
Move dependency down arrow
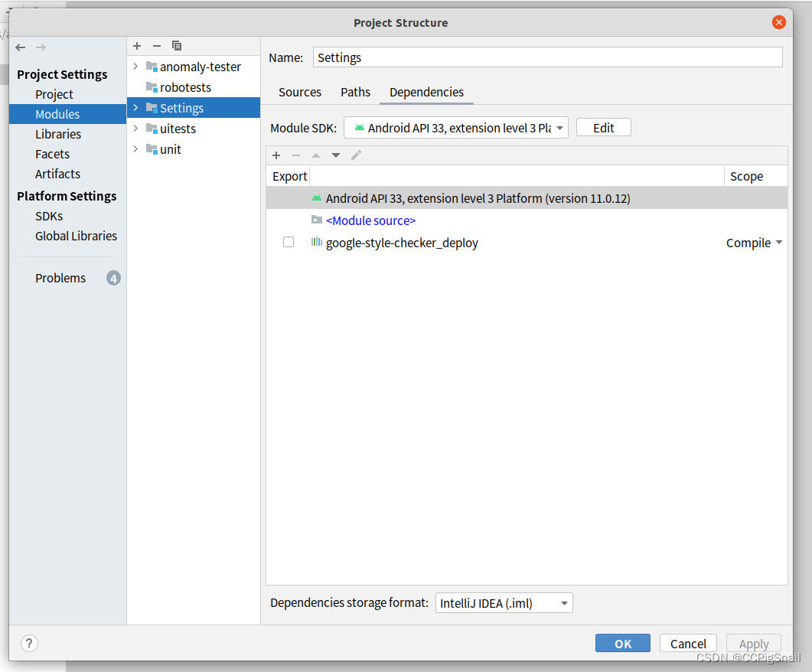(x=336, y=155)
